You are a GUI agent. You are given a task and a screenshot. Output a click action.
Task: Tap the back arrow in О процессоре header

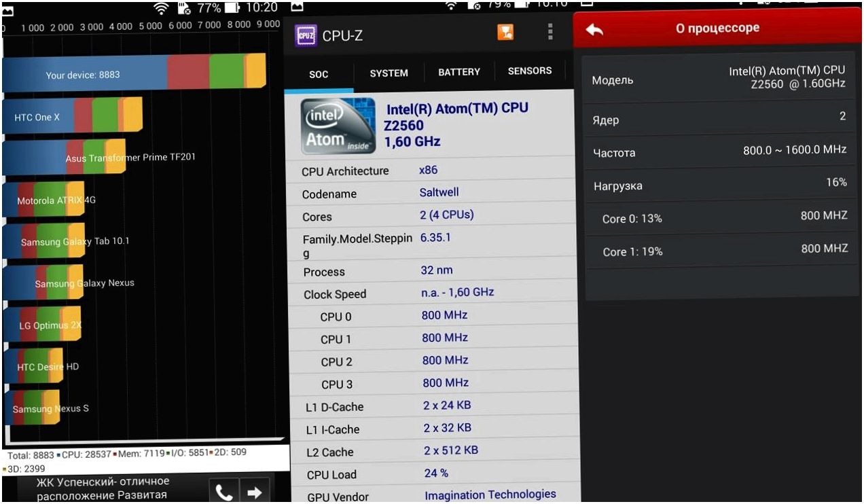pyautogui.click(x=594, y=30)
